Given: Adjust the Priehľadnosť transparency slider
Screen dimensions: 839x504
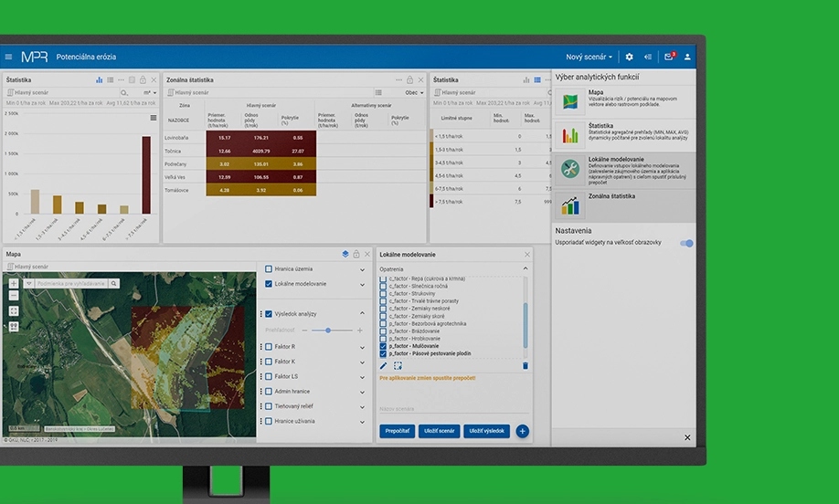Looking at the screenshot, I should [332, 331].
